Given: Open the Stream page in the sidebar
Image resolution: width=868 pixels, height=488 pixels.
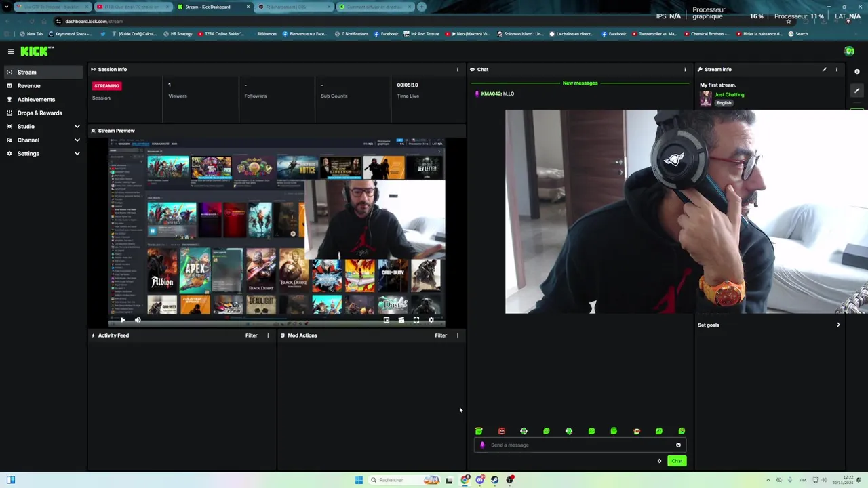Looking at the screenshot, I should [x=42, y=73].
